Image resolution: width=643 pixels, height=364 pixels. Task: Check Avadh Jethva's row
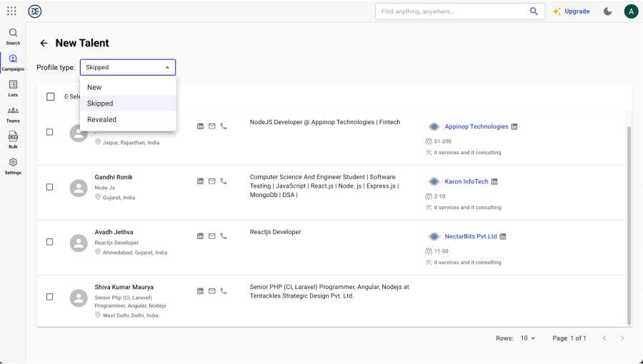tap(49, 241)
